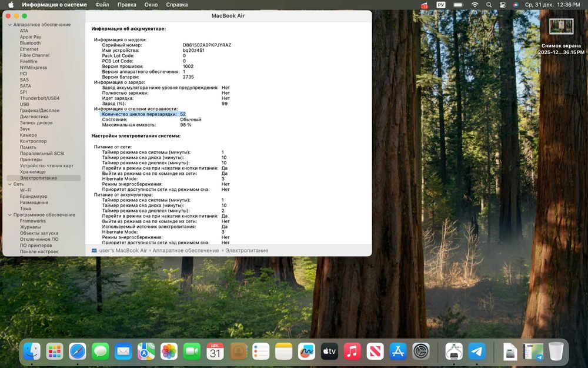Click serial number D861502A0PKPJYRAZ
Viewport: 588px width, 368px height.
(207, 45)
